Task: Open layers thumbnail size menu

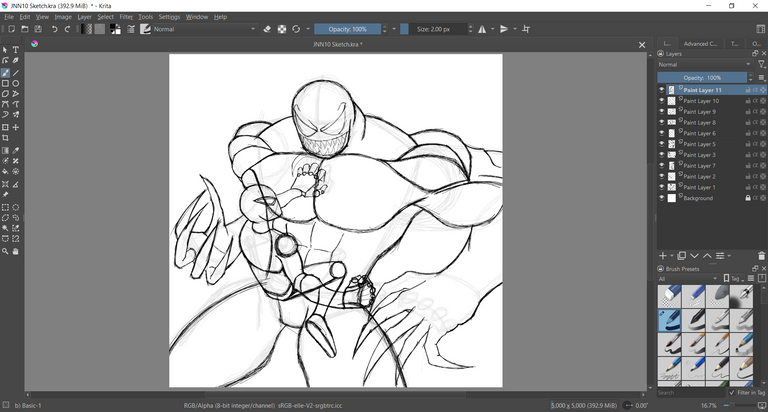Action: point(762,77)
